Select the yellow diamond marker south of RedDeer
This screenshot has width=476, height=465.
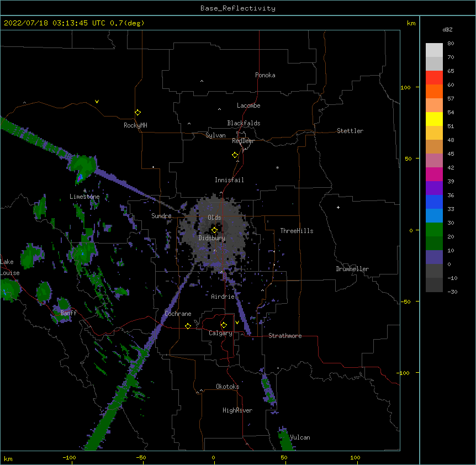235,155
